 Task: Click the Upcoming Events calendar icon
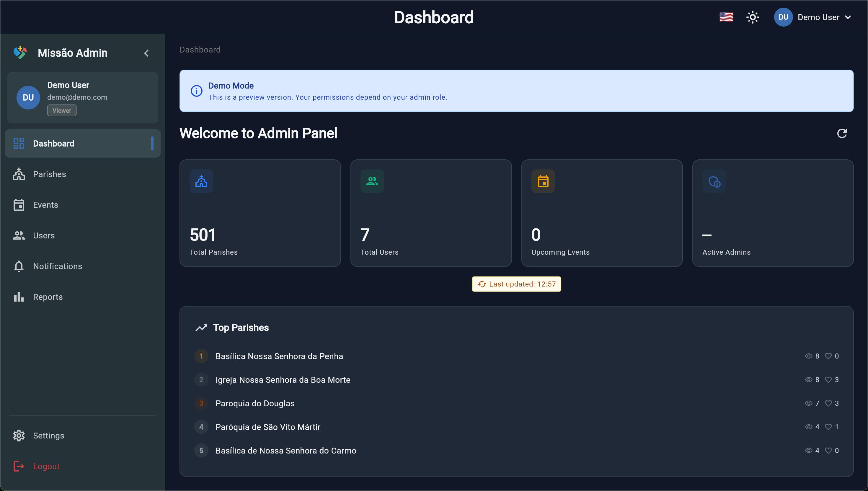(x=543, y=181)
